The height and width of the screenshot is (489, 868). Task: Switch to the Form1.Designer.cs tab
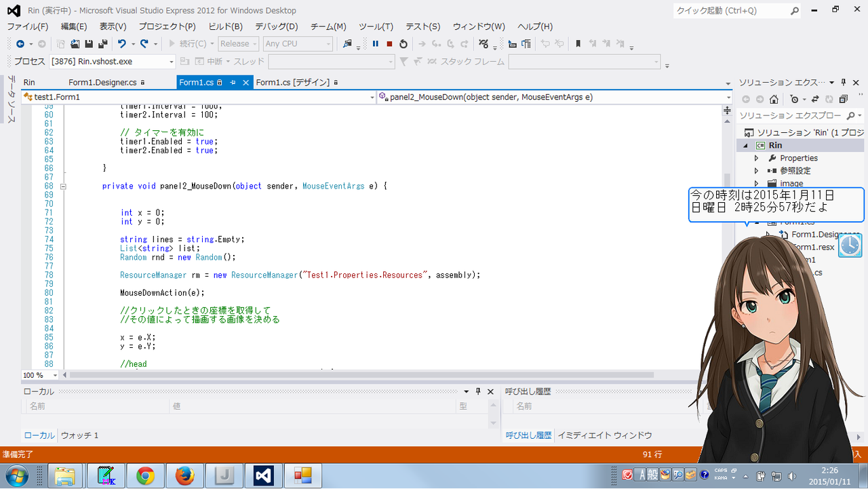[x=102, y=82]
